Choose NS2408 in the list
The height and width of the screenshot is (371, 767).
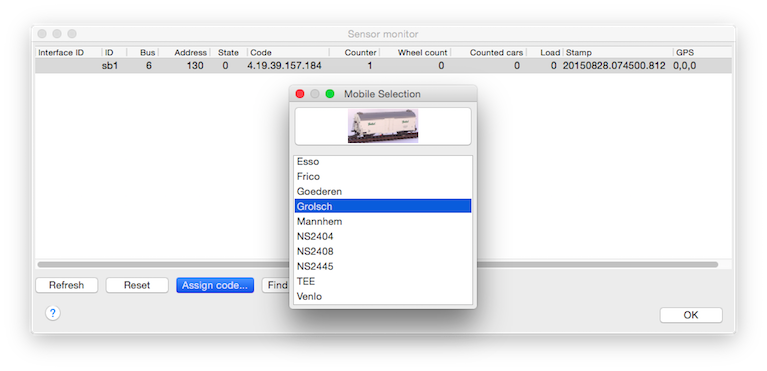coord(383,251)
